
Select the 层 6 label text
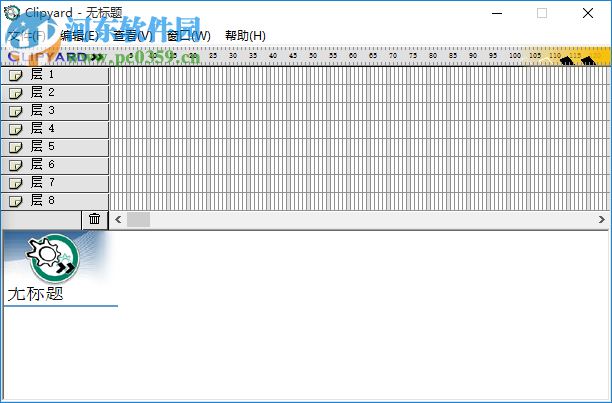click(x=43, y=164)
